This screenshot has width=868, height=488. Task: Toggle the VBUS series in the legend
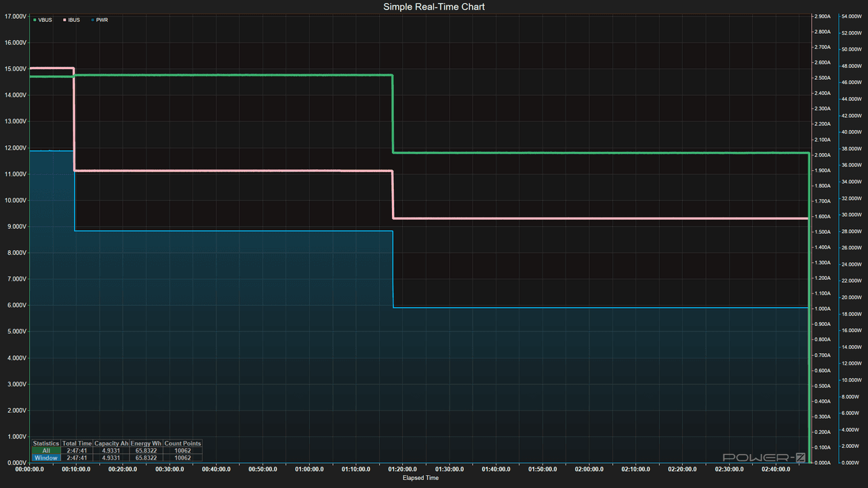43,20
